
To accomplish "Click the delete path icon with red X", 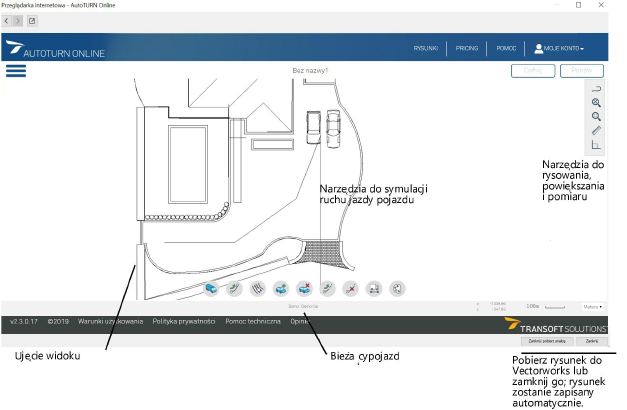I will (351, 288).
